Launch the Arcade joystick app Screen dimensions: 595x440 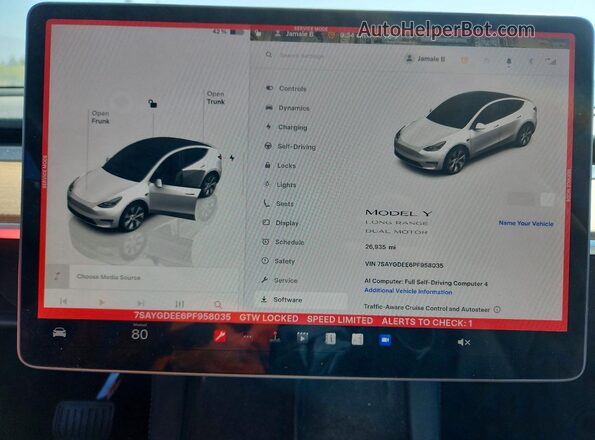click(x=275, y=336)
